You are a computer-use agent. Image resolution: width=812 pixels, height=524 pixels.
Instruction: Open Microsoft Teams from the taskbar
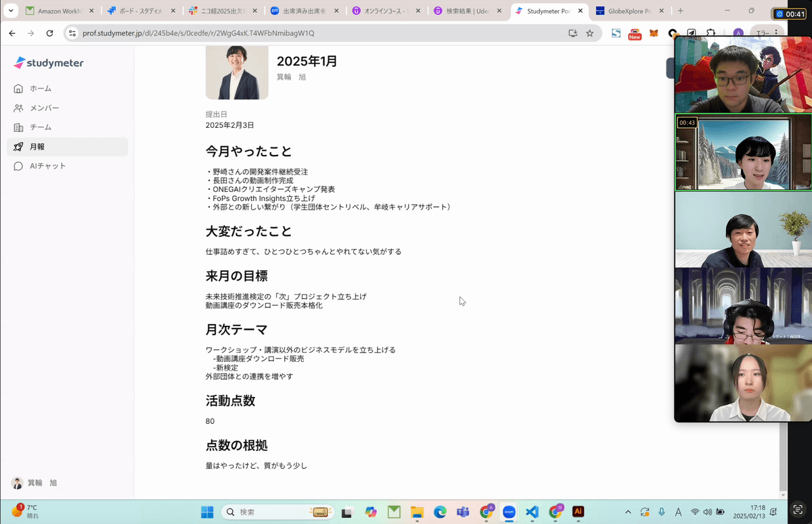coord(463,512)
